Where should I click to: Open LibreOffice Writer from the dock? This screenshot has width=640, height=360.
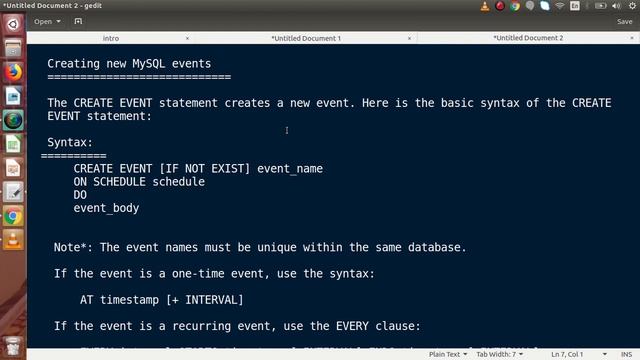pyautogui.click(x=13, y=96)
